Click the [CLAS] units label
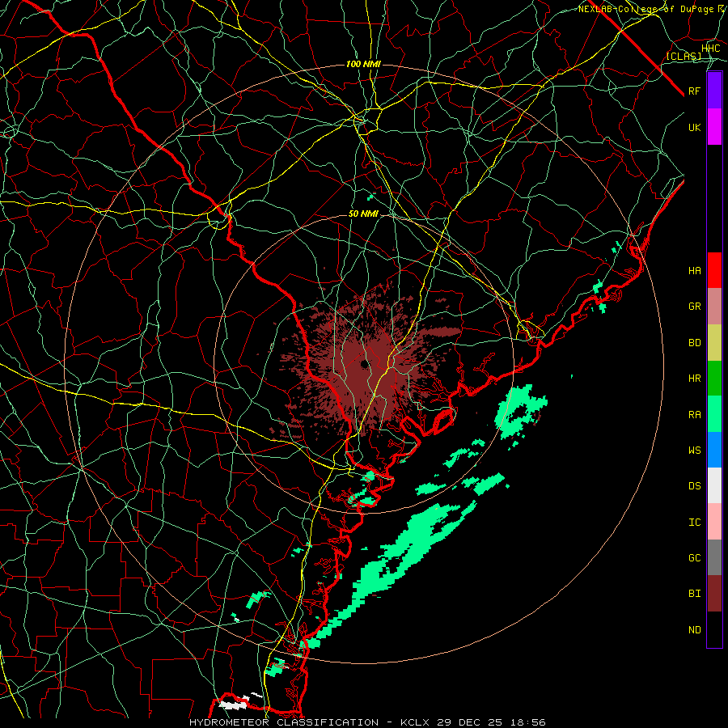This screenshot has width=728, height=728. [684, 57]
